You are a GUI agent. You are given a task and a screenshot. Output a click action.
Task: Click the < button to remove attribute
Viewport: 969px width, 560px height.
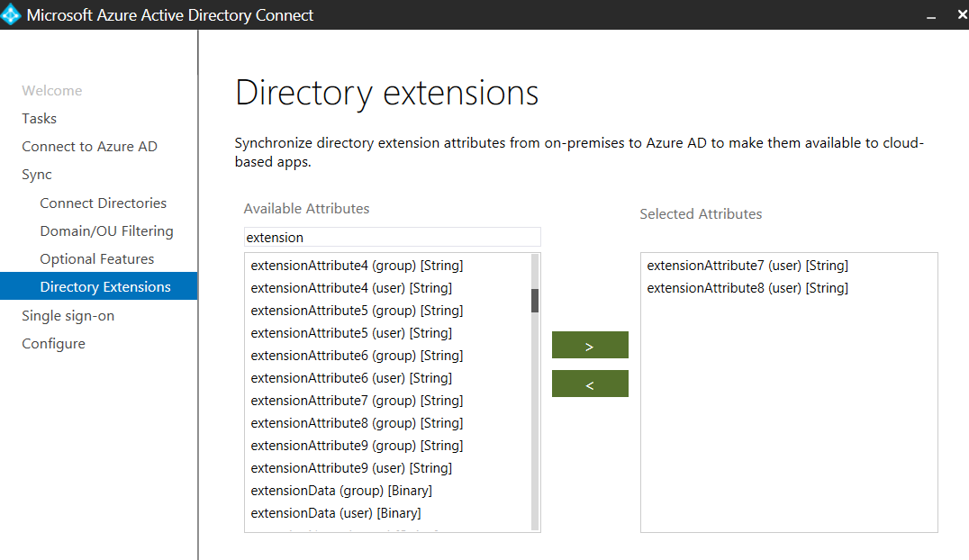click(x=590, y=384)
